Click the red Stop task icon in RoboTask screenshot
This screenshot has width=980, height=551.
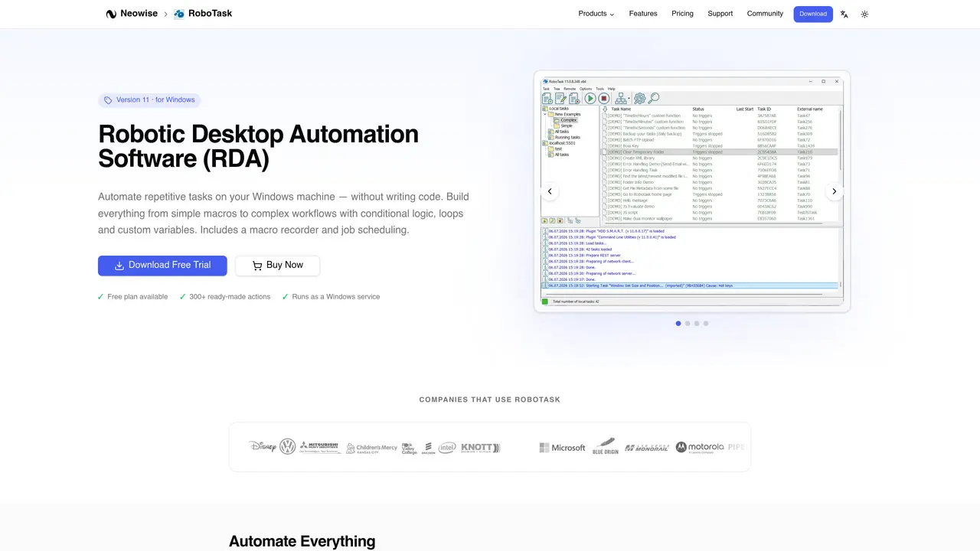point(604,99)
